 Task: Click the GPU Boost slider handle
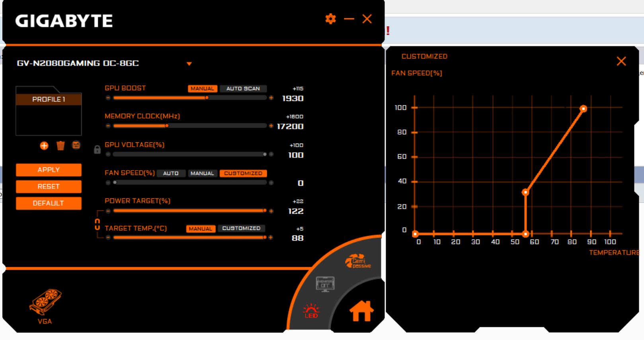(207, 98)
